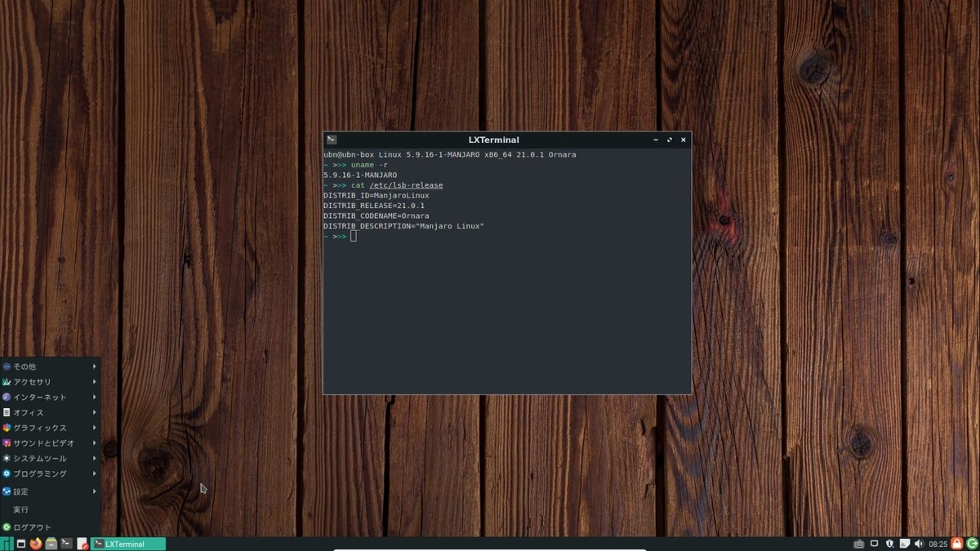Screen dimensions: 980x551
Task: Click the サウンドとビデオ media icon
Action: pos(7,443)
